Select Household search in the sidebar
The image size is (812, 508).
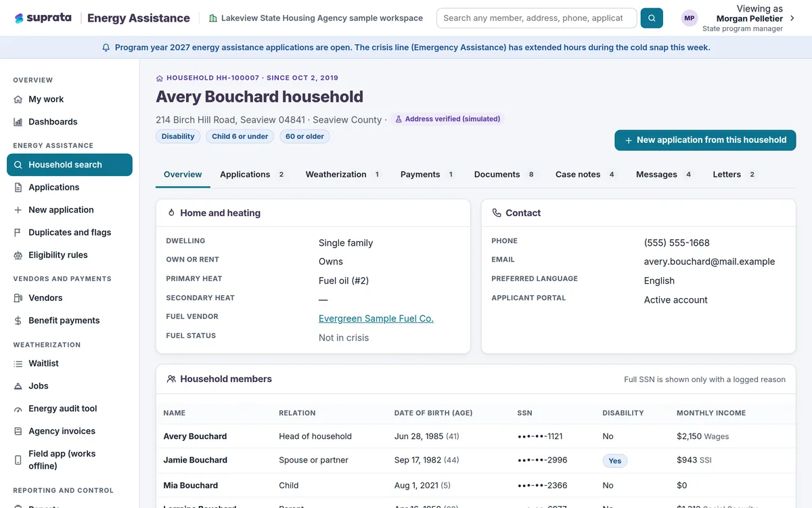[70, 165]
